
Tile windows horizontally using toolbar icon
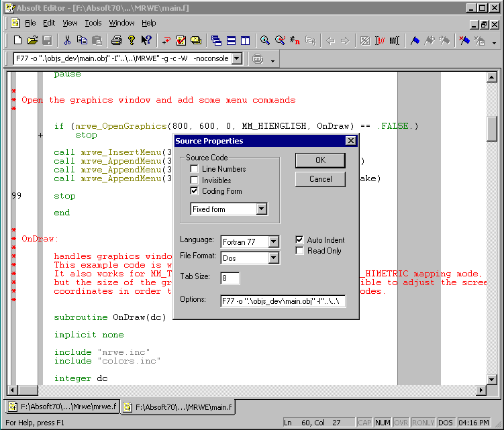(231, 40)
